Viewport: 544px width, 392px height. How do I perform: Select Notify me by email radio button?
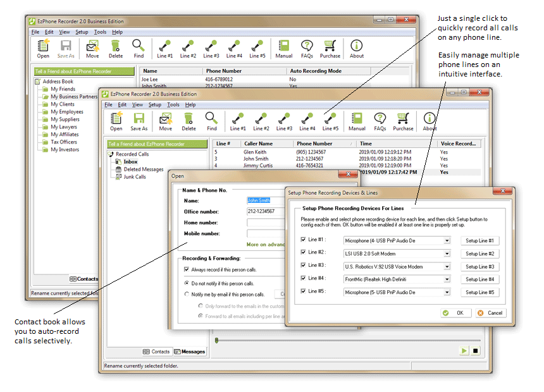pyautogui.click(x=187, y=294)
